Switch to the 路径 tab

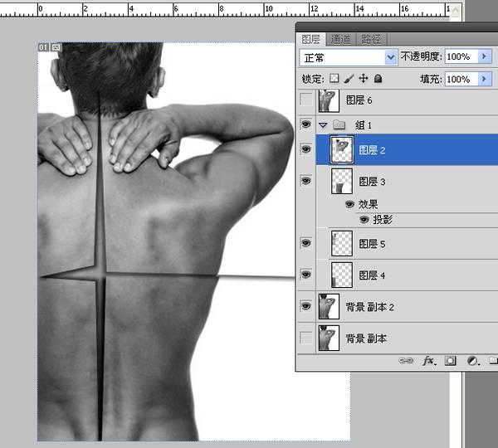[371, 39]
